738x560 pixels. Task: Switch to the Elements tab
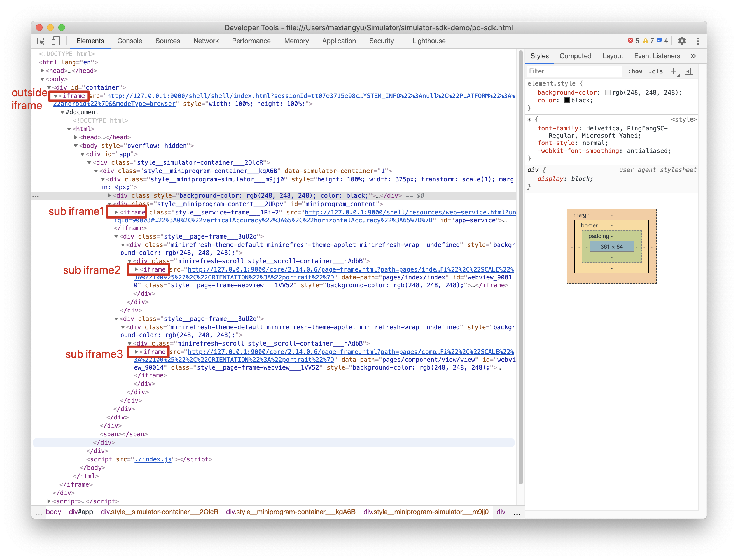[90, 41]
